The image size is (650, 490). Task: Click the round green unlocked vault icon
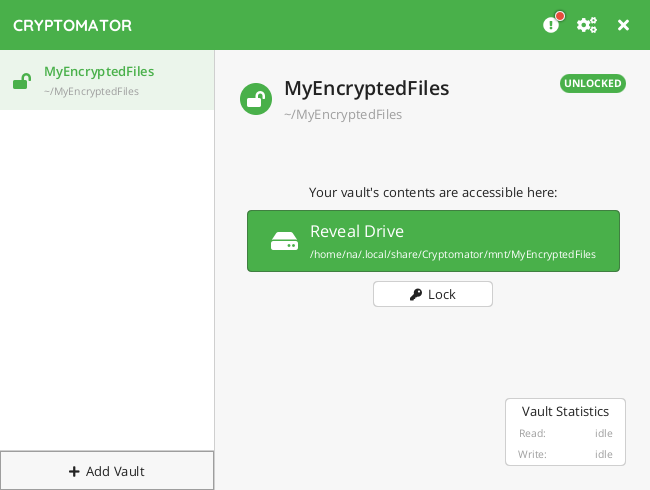[256, 99]
